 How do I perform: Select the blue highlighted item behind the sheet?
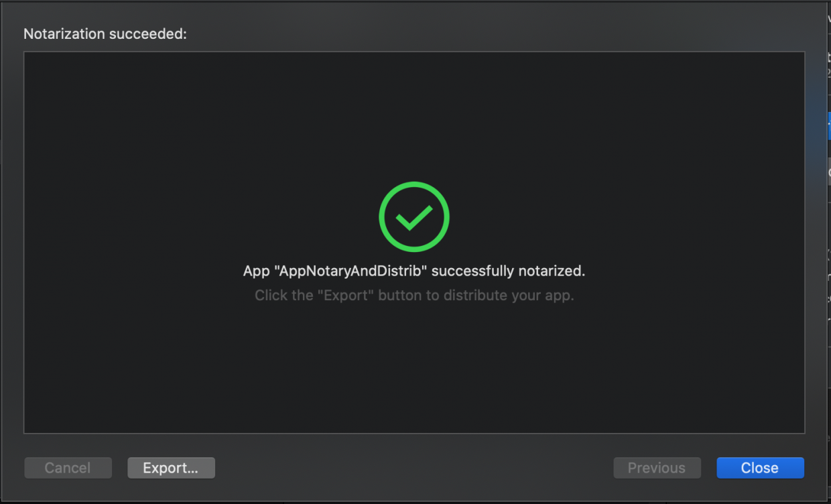tap(828, 126)
